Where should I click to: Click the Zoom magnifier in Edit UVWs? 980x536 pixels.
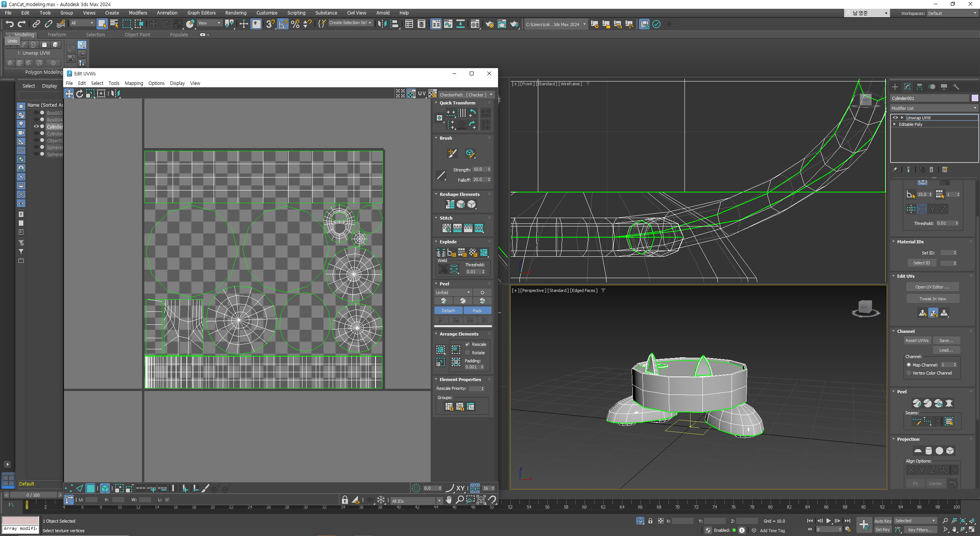[460, 500]
